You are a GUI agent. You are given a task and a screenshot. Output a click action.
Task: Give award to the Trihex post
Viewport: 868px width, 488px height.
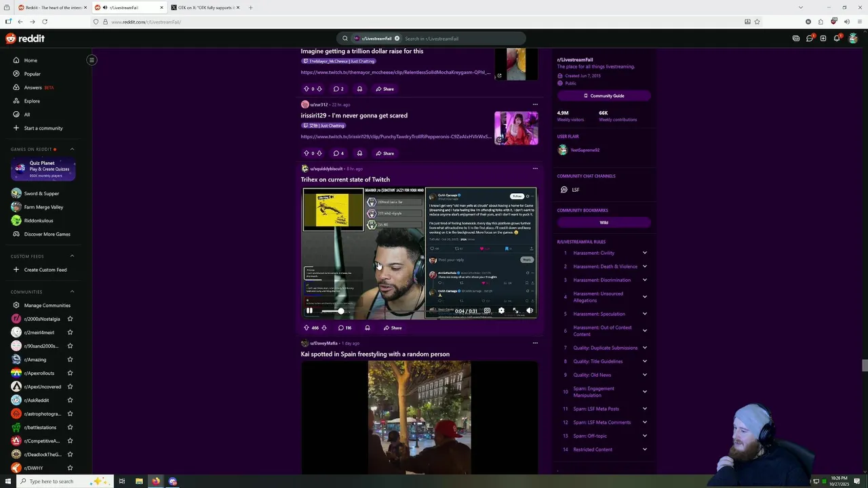point(368,327)
